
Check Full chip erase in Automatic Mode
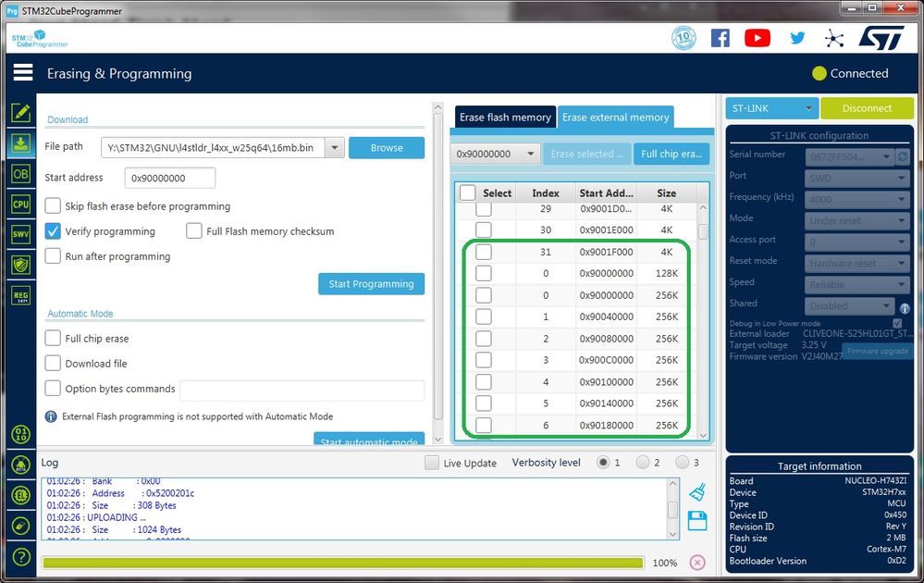coord(53,339)
